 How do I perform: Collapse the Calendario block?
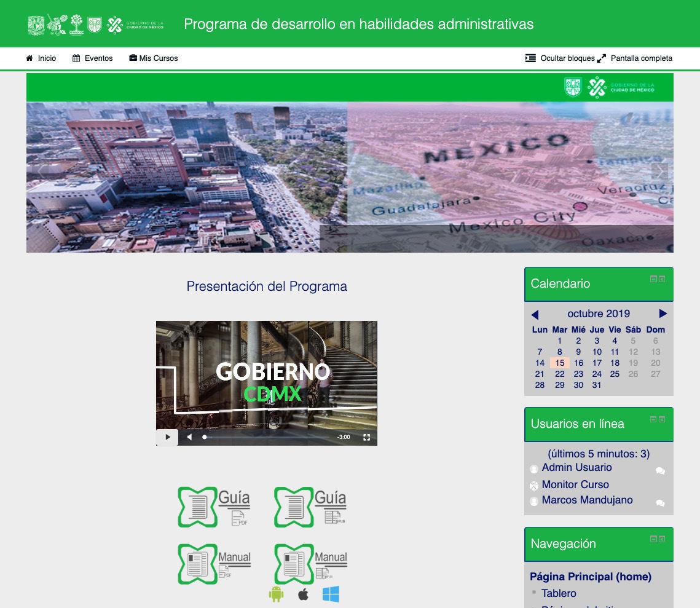[653, 279]
